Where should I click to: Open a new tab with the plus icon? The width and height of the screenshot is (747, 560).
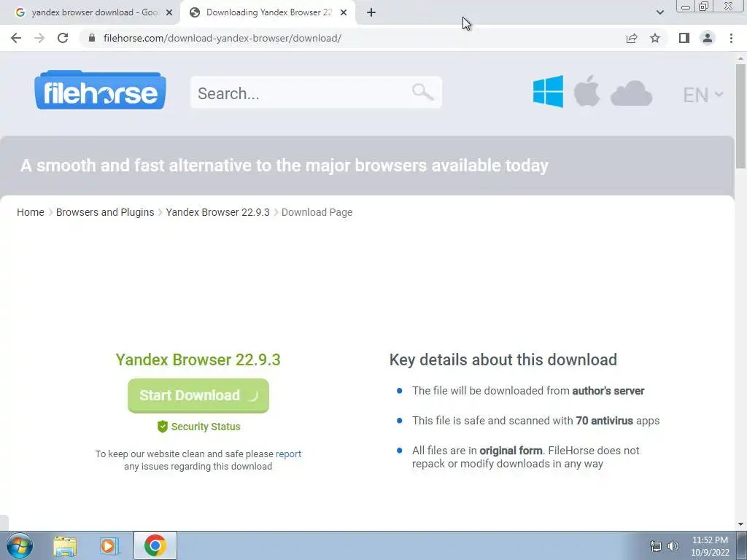click(x=371, y=12)
